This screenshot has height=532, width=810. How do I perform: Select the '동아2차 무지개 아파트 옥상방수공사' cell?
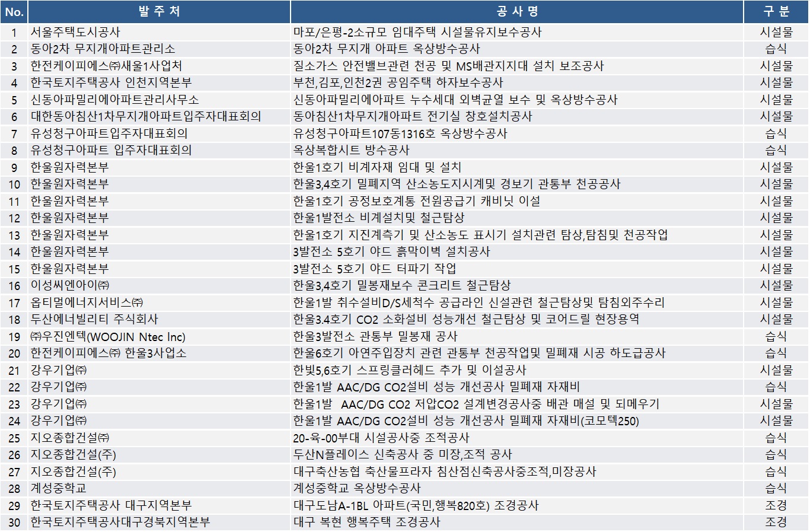click(387, 49)
